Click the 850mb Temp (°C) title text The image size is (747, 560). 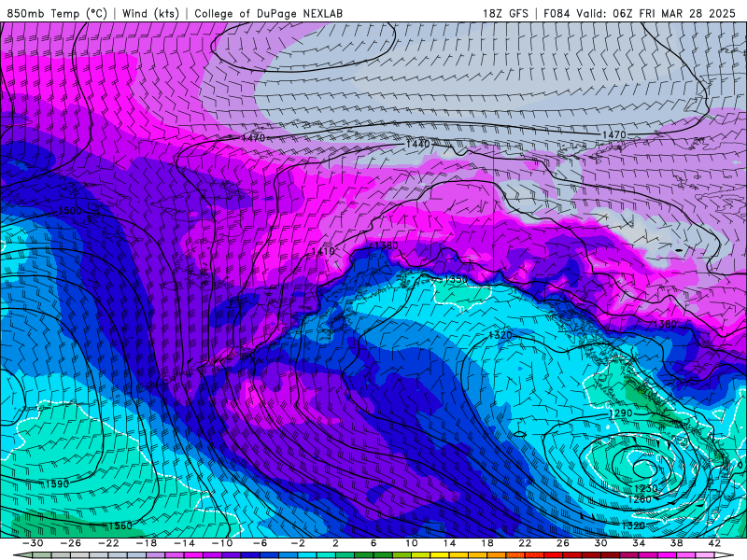[x=57, y=13]
